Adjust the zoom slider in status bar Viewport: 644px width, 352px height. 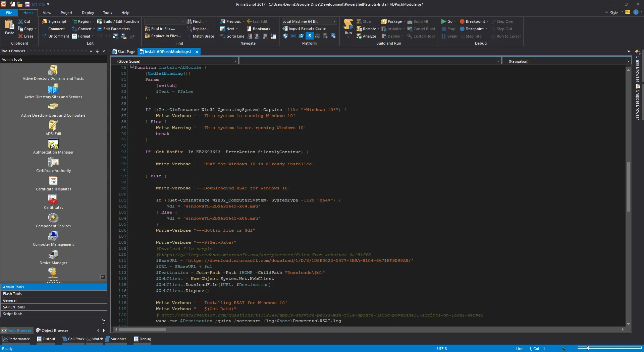click(588, 348)
